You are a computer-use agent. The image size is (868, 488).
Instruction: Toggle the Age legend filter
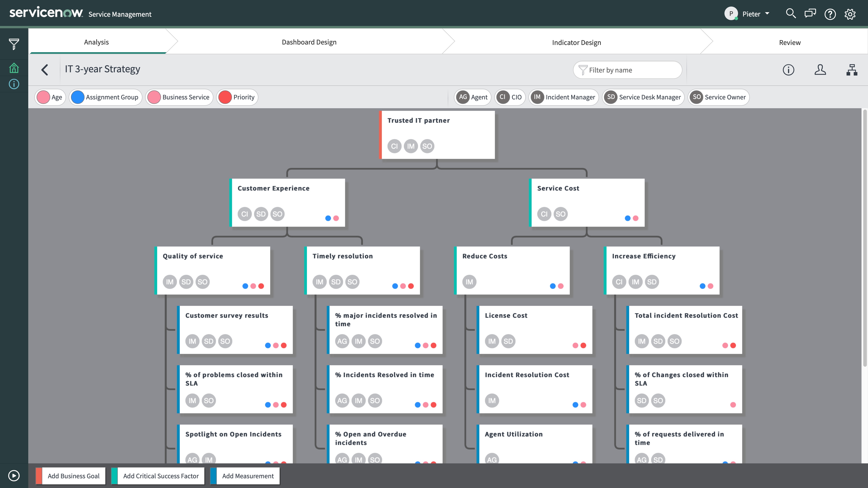click(50, 97)
